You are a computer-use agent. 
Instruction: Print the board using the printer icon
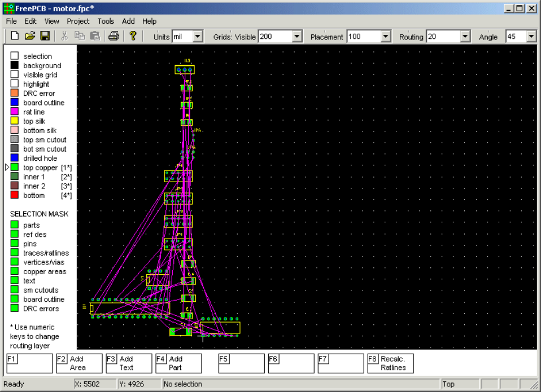click(114, 36)
